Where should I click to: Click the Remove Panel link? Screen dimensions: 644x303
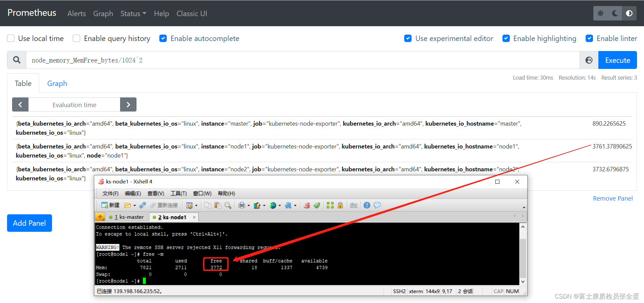coord(612,198)
